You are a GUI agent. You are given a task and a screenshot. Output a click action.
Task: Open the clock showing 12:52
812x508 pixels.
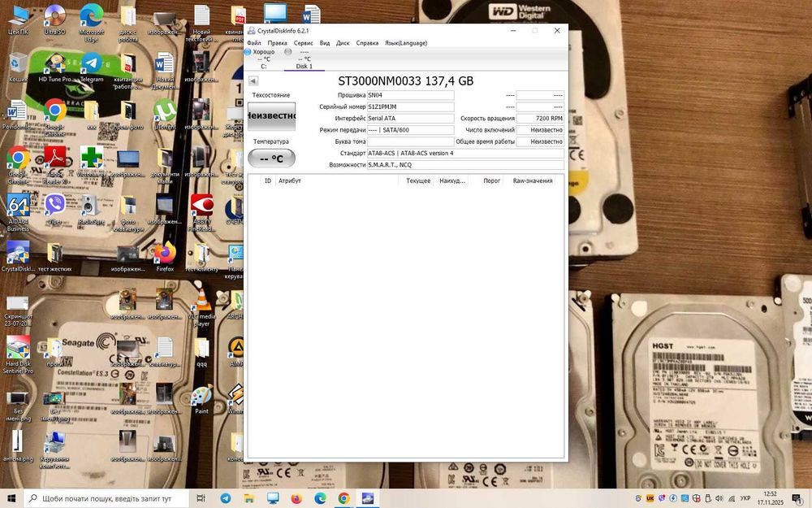[x=771, y=498]
